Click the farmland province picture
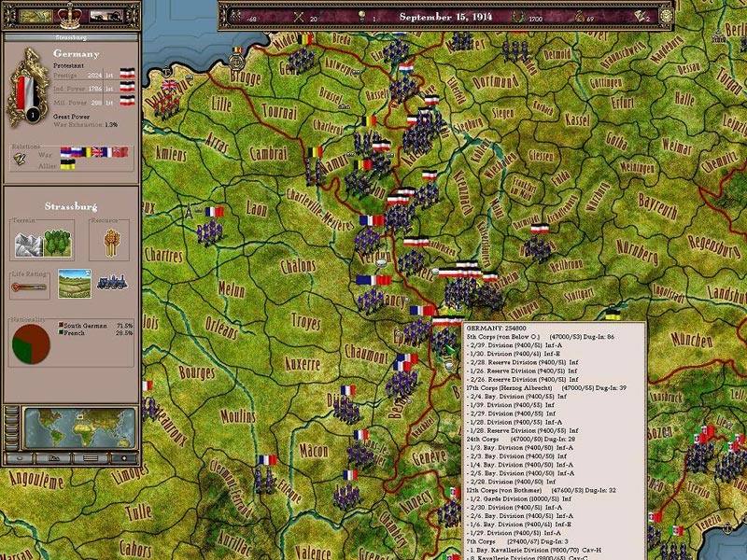The height and width of the screenshot is (560, 747). coord(75,284)
